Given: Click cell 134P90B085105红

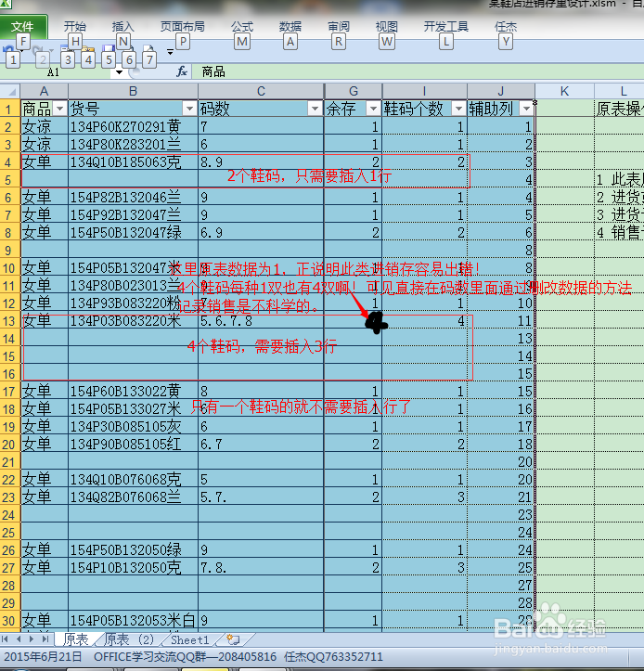Looking at the screenshot, I should coord(133,445).
